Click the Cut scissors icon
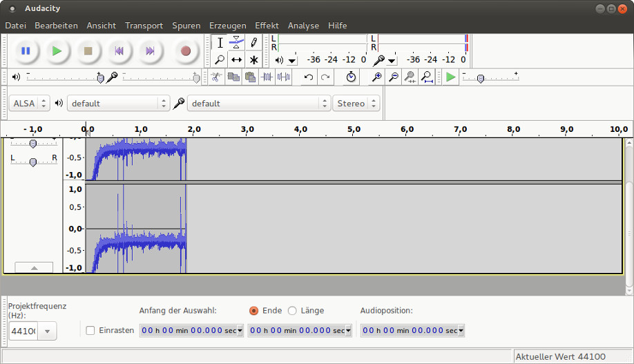The width and height of the screenshot is (634, 364). (216, 77)
